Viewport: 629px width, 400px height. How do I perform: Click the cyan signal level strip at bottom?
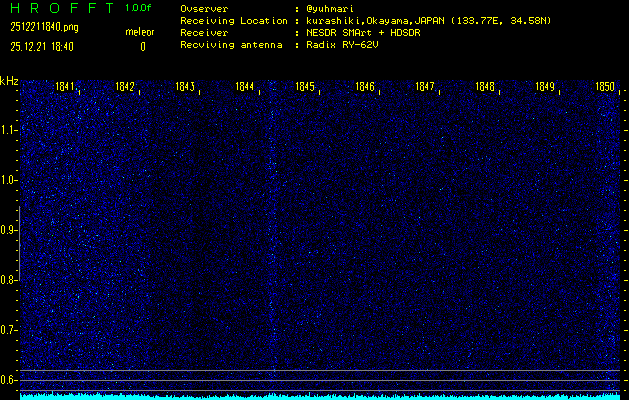point(320,397)
